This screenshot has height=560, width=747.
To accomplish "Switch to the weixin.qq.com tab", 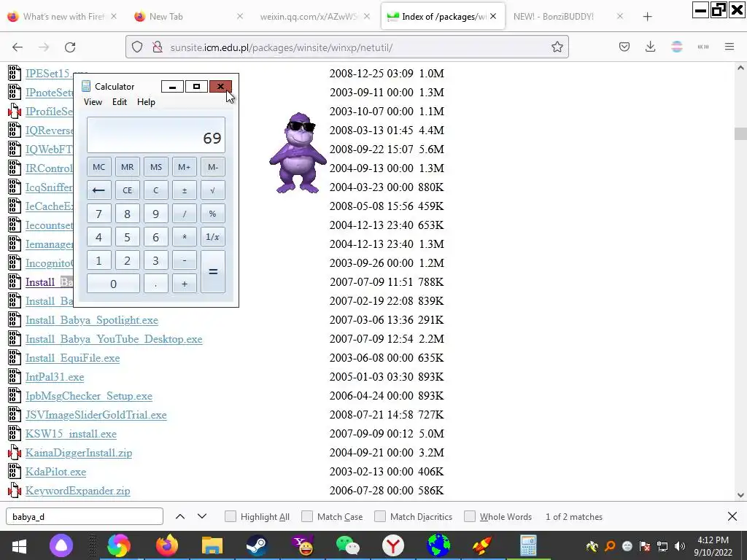I will pos(314,17).
